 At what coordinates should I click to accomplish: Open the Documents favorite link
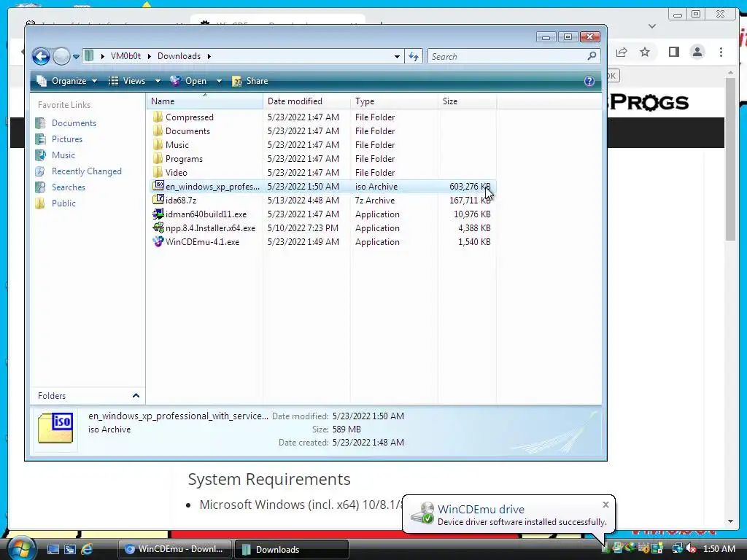pos(66,122)
